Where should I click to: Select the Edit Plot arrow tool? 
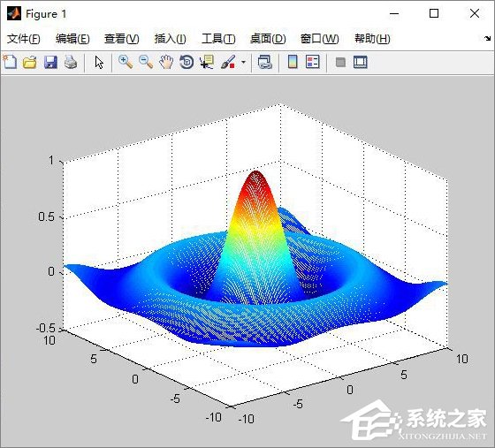[x=99, y=62]
